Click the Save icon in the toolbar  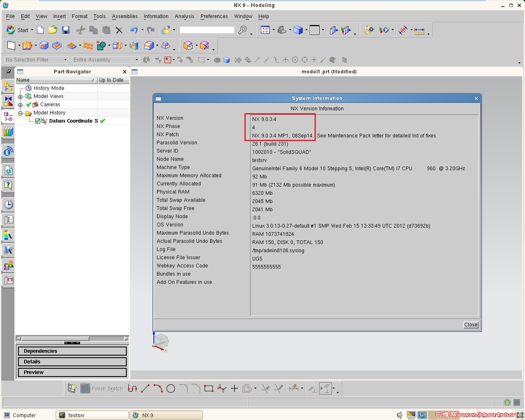[x=66, y=30]
